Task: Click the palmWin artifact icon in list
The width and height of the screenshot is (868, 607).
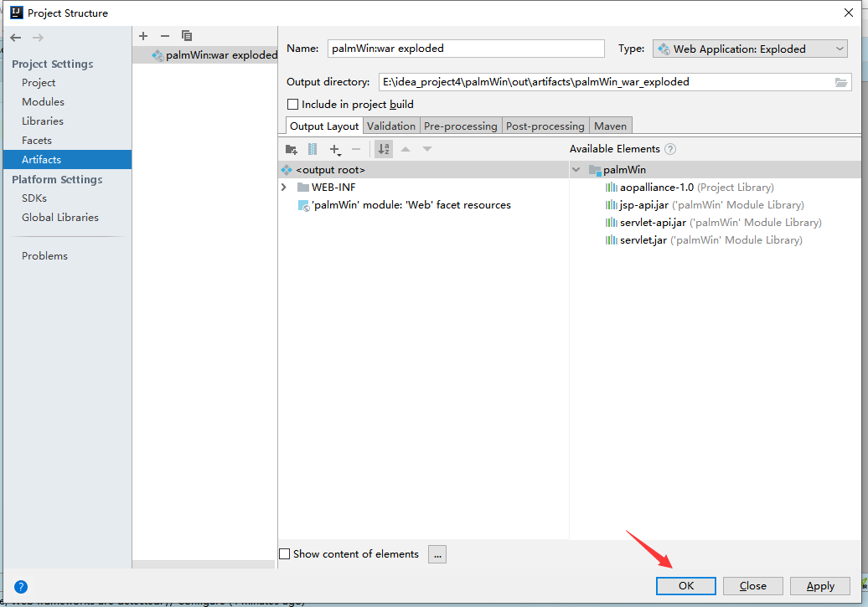Action: pos(158,55)
